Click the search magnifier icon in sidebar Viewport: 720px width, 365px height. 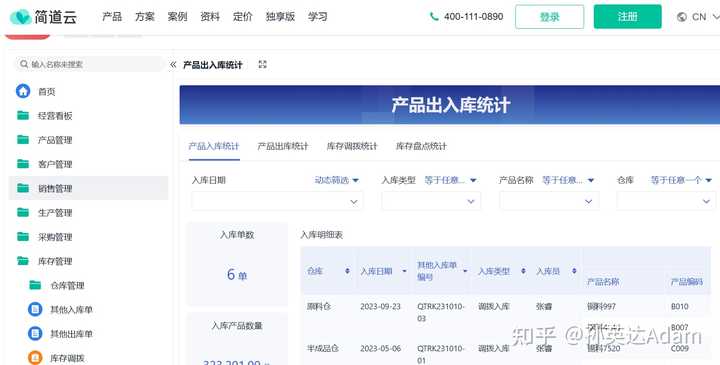tap(24, 64)
